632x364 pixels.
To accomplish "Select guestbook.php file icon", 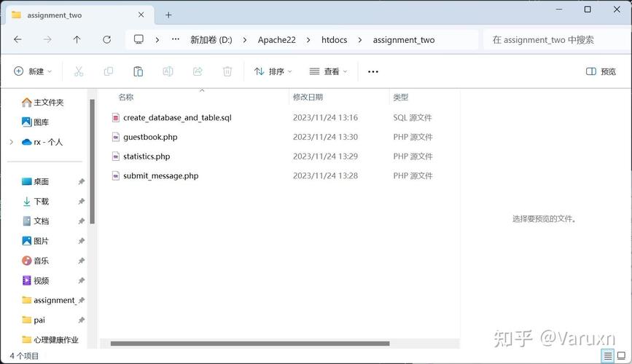I will pyautogui.click(x=116, y=137).
